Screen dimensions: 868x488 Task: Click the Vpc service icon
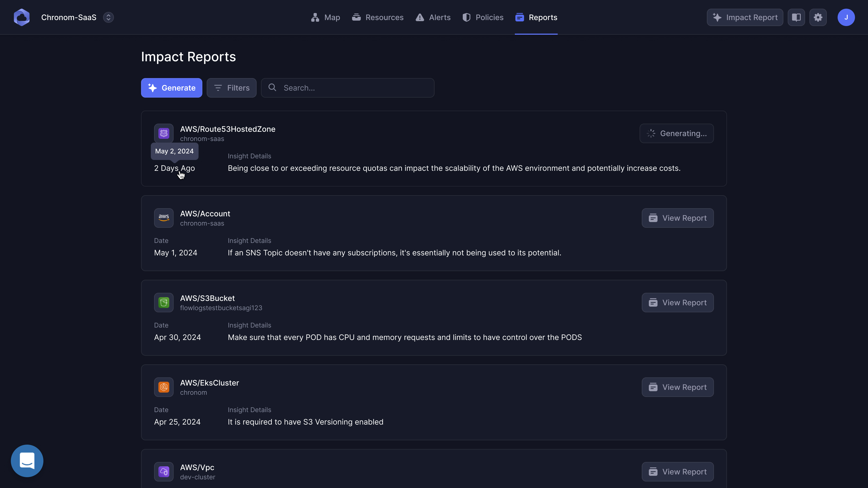tap(164, 471)
